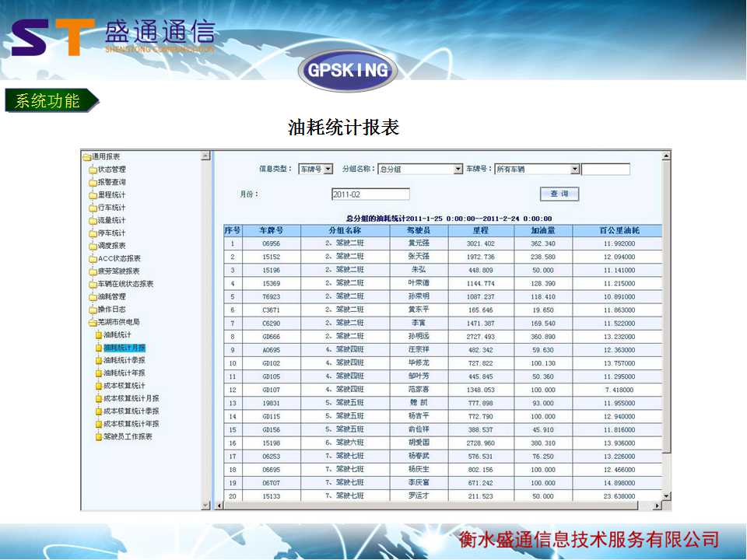Click the 月份 field showing 2011-02
This screenshot has width=747, height=560.
pyautogui.click(x=370, y=194)
